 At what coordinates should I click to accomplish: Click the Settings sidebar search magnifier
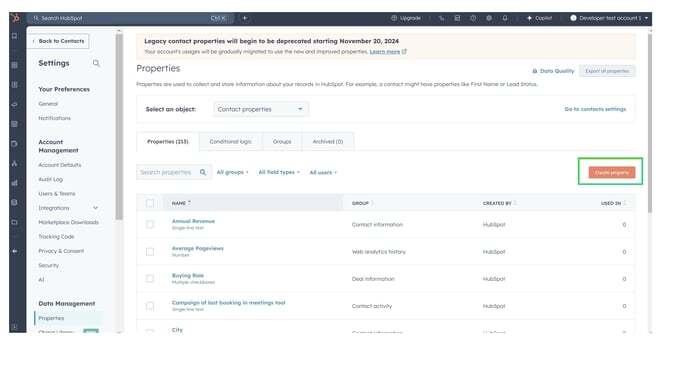[x=96, y=64]
